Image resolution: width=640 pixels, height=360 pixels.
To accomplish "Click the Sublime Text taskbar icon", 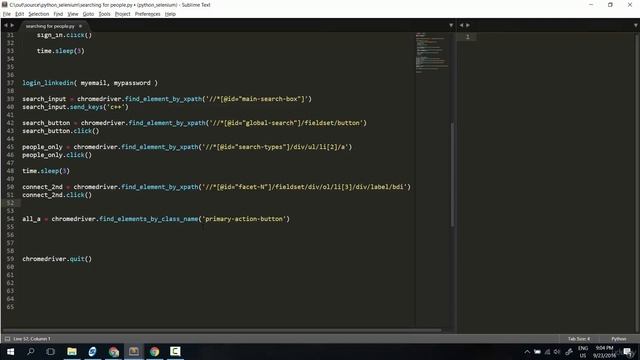I will click(x=134, y=351).
